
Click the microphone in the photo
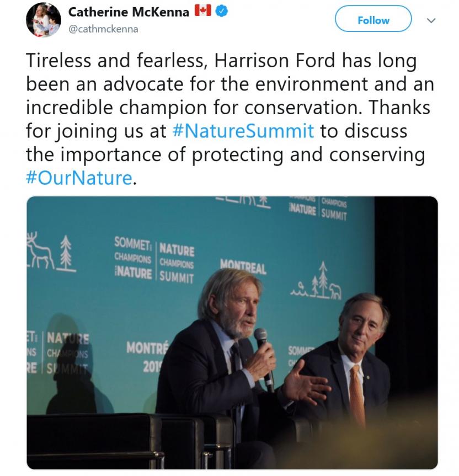(263, 353)
